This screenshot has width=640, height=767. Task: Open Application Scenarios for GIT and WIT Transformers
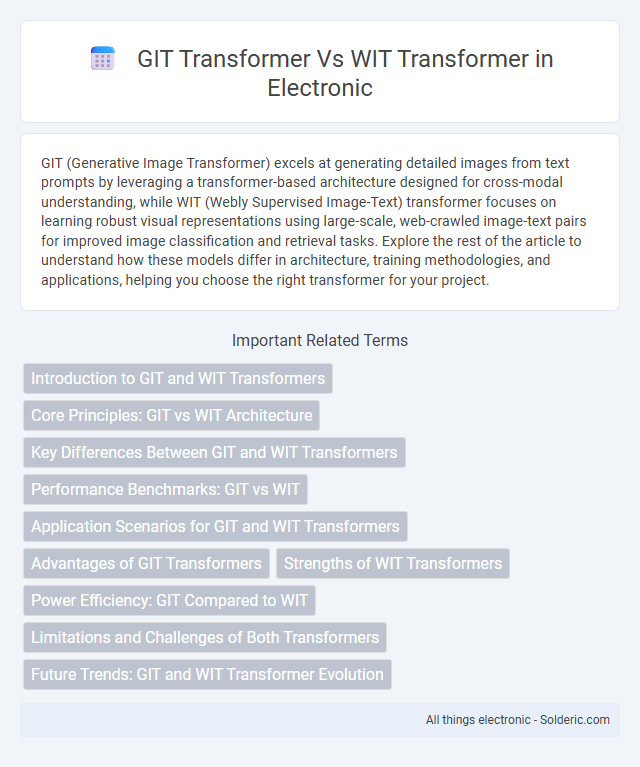pyautogui.click(x=215, y=526)
